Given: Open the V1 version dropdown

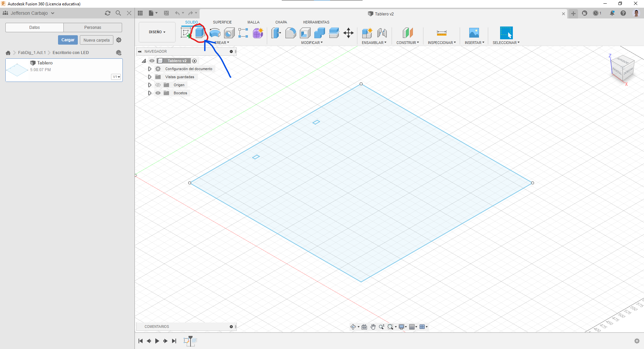Looking at the screenshot, I should click(x=116, y=77).
